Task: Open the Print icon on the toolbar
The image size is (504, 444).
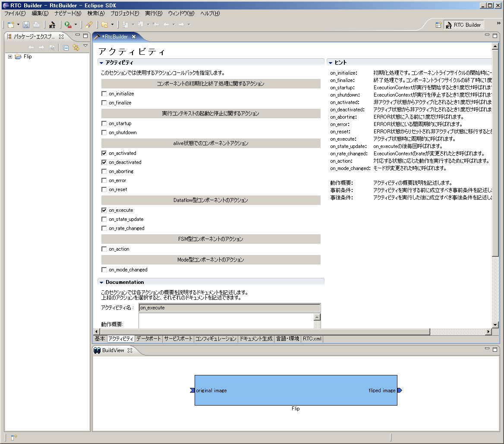Action: [37, 25]
